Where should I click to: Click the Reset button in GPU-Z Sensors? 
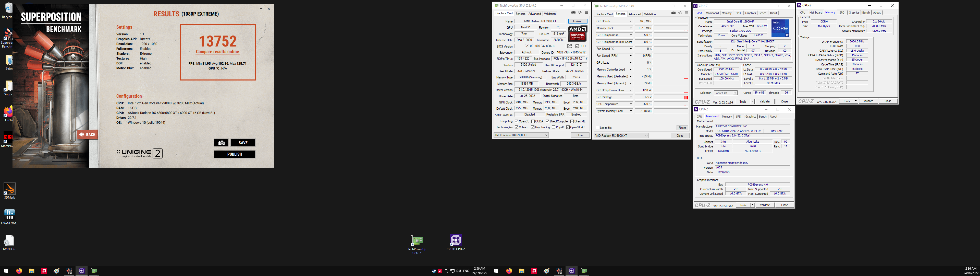coord(682,128)
